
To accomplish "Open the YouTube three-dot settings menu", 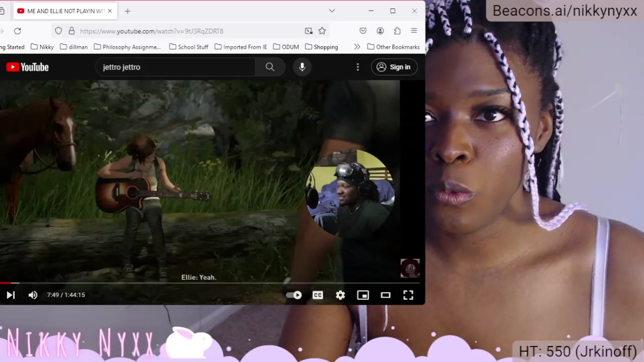I will (358, 67).
